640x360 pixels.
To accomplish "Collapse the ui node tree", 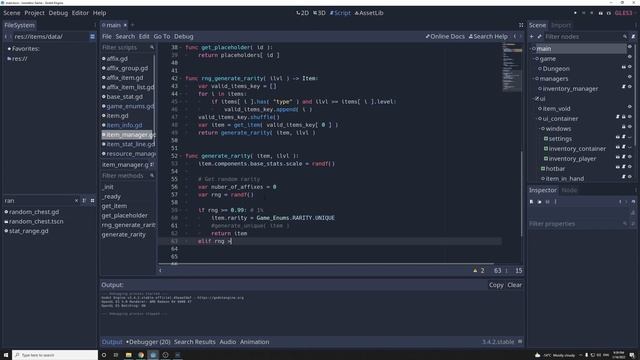I will (x=534, y=99).
